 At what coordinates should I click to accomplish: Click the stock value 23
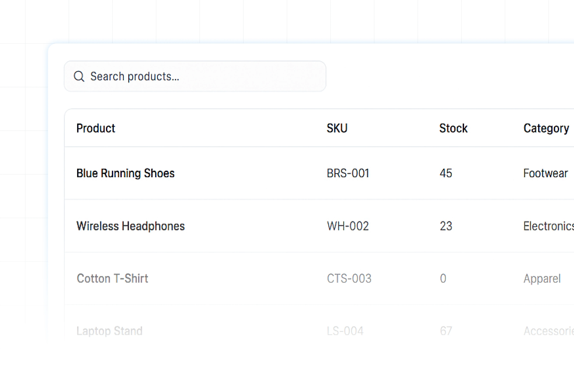446,226
